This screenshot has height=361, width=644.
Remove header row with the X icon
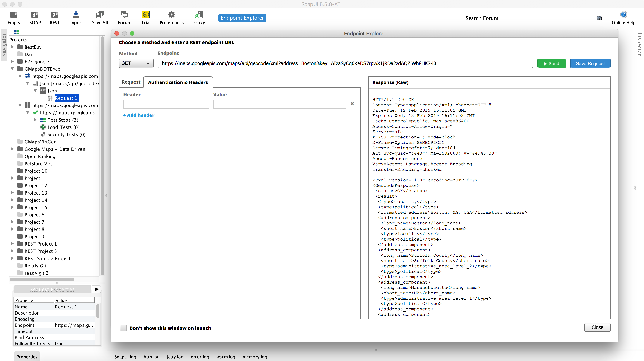(x=352, y=104)
